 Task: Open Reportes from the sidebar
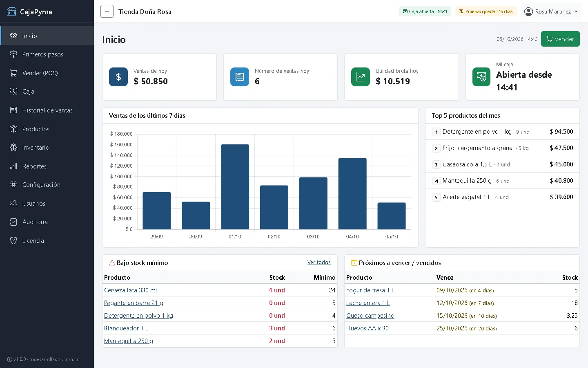[47, 166]
